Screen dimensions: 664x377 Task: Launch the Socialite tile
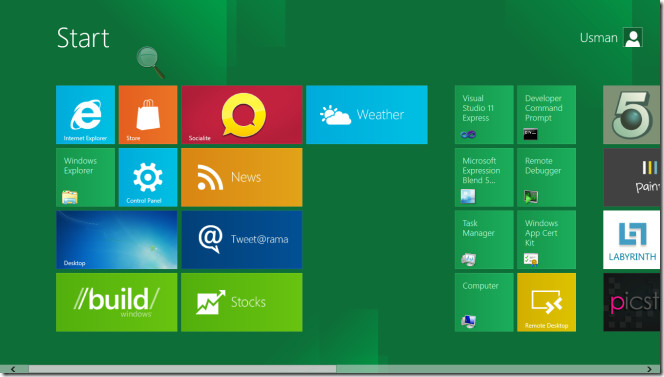242,115
